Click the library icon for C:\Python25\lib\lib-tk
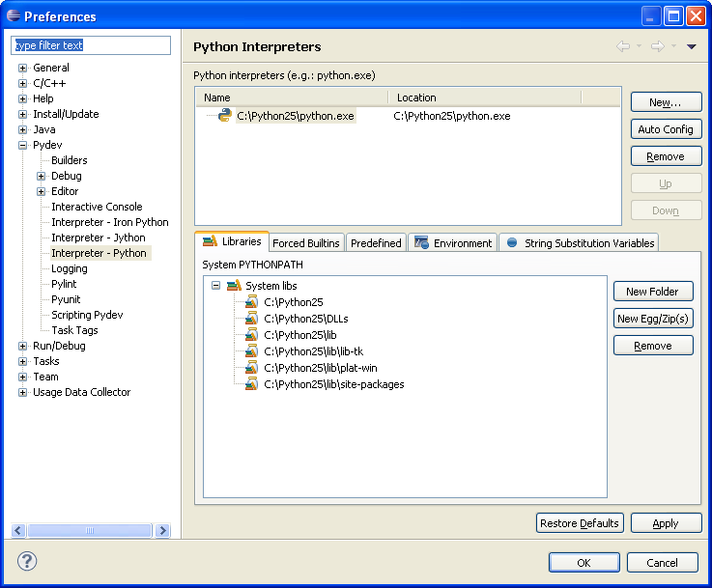 (251, 350)
